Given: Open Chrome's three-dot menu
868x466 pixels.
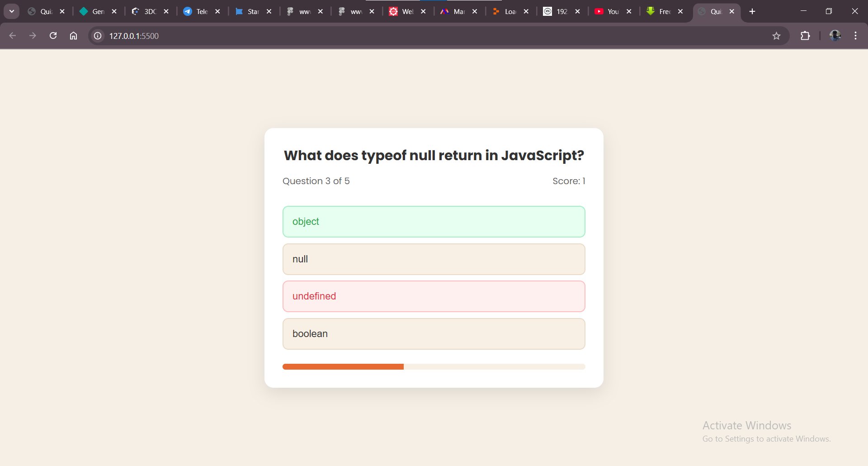Looking at the screenshot, I should pyautogui.click(x=855, y=36).
